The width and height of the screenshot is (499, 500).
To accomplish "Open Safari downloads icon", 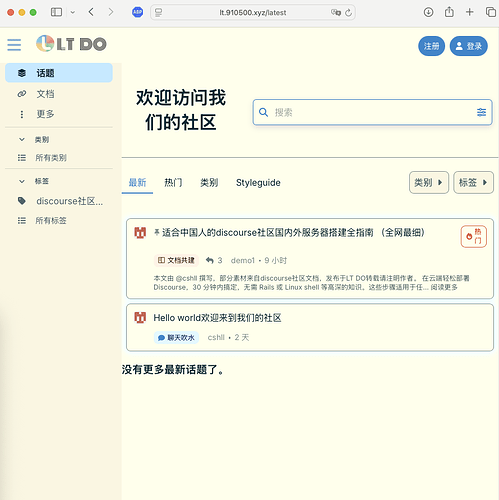I will [428, 12].
